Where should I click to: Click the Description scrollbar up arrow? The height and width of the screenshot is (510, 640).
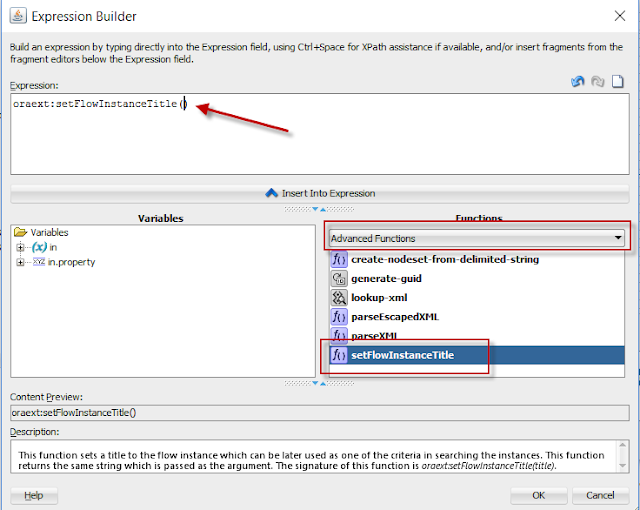click(622, 445)
